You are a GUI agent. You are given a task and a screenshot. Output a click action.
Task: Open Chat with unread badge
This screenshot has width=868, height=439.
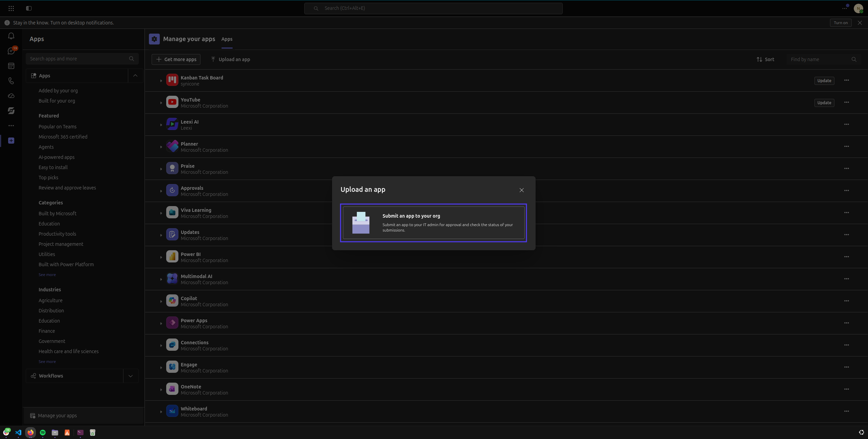[x=11, y=51]
